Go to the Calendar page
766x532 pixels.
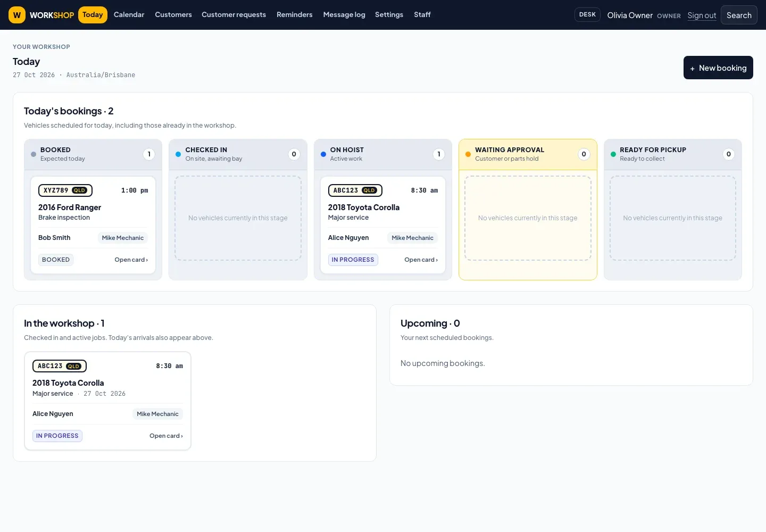pos(129,15)
